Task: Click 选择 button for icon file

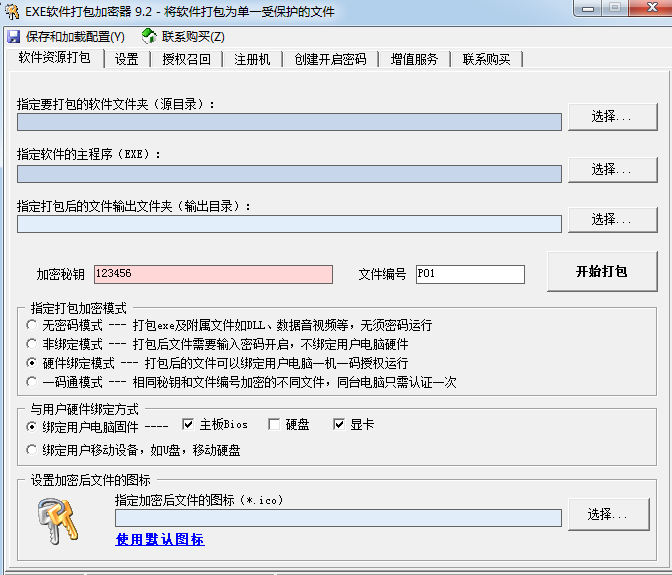Action: point(609,514)
